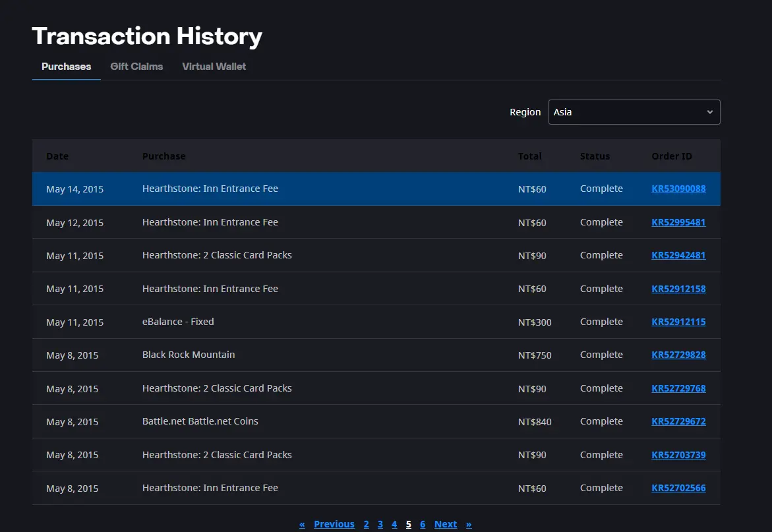
Task: Open order KR52995481
Action: click(x=678, y=222)
